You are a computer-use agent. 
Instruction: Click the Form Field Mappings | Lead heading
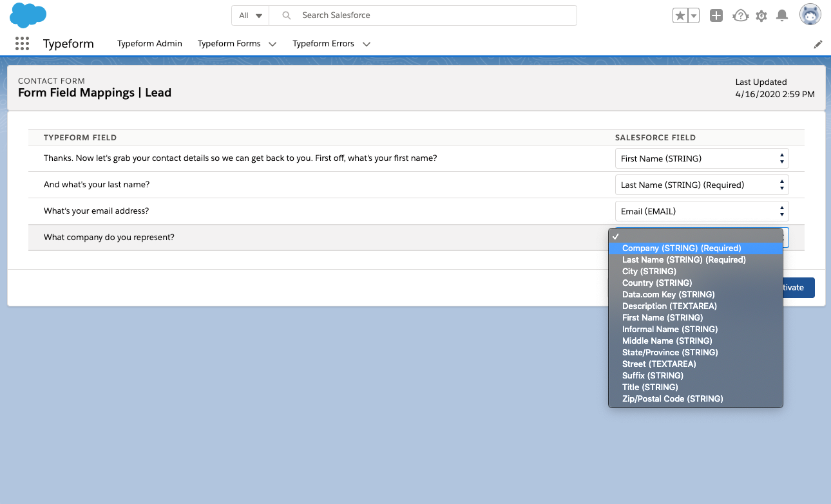click(95, 93)
